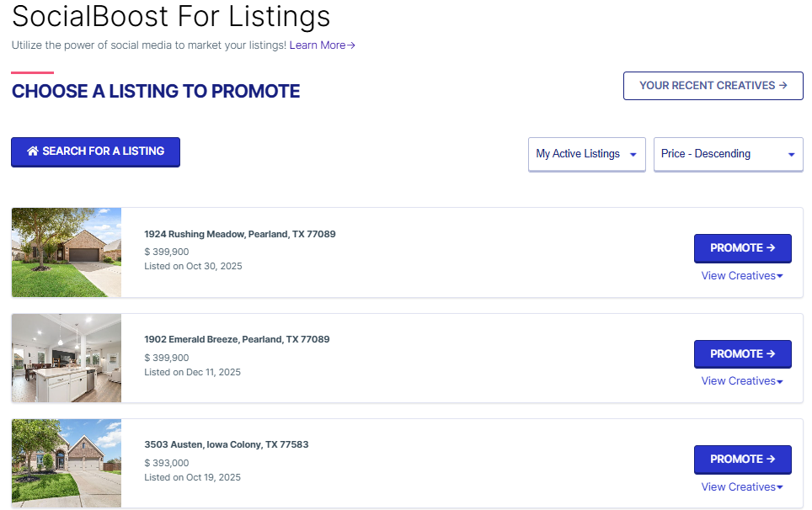The image size is (812, 510).
Task: Click the Learn More link
Action: pos(322,45)
